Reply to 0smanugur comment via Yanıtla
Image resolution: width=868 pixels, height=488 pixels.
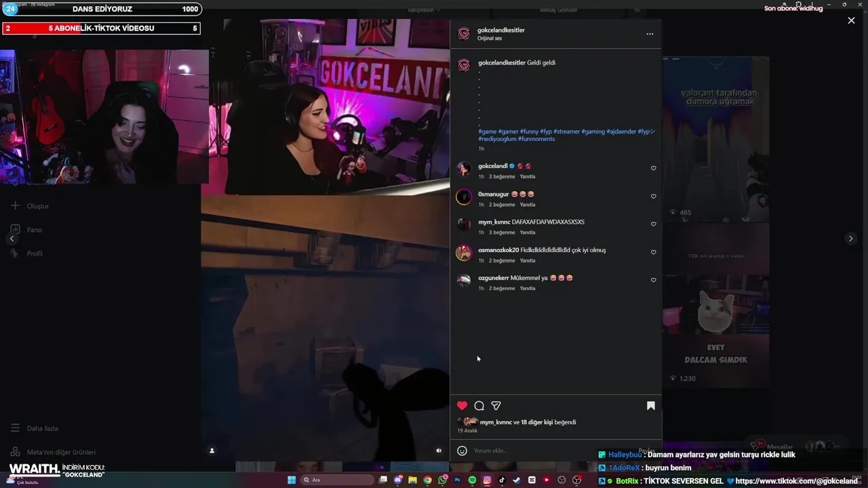coord(528,205)
